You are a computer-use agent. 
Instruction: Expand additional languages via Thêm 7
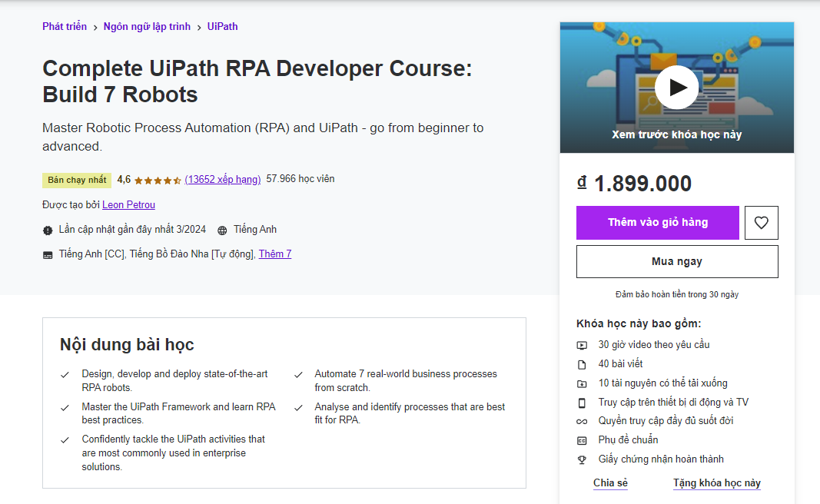tap(274, 254)
